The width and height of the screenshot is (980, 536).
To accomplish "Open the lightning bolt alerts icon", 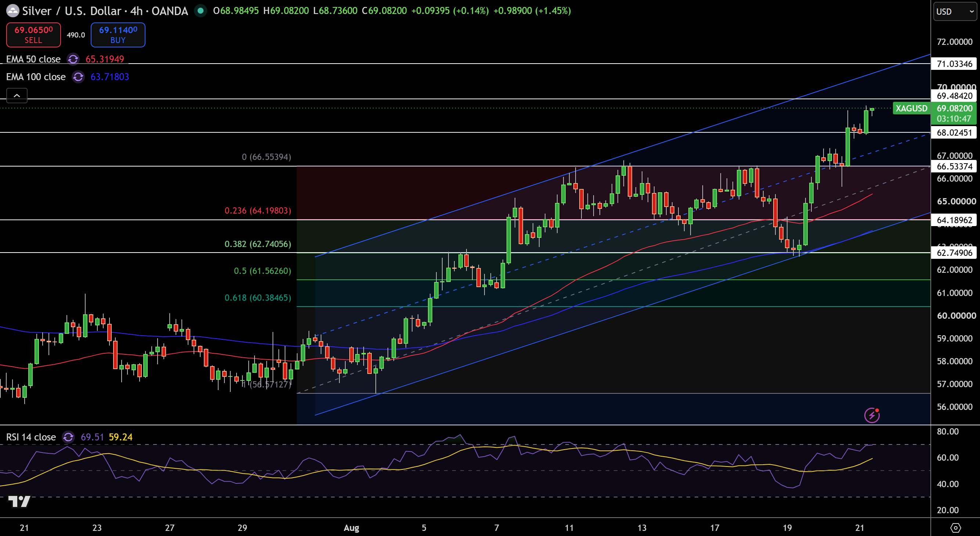I will (x=872, y=415).
